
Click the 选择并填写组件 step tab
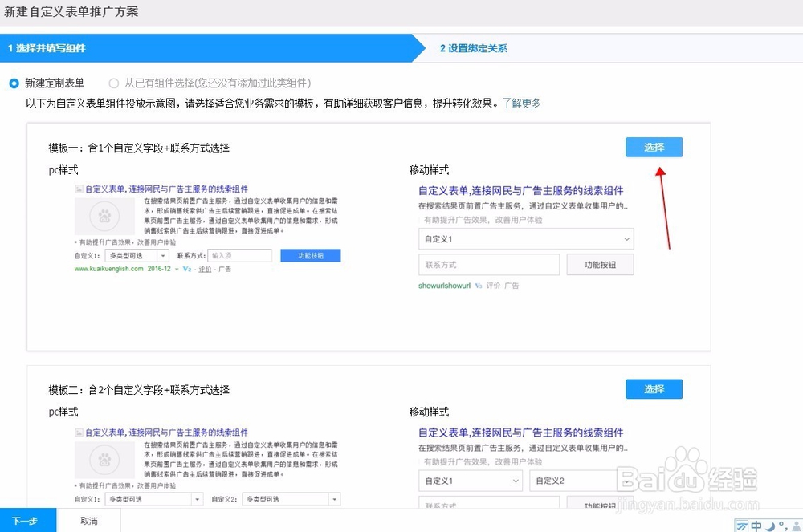tap(48, 48)
